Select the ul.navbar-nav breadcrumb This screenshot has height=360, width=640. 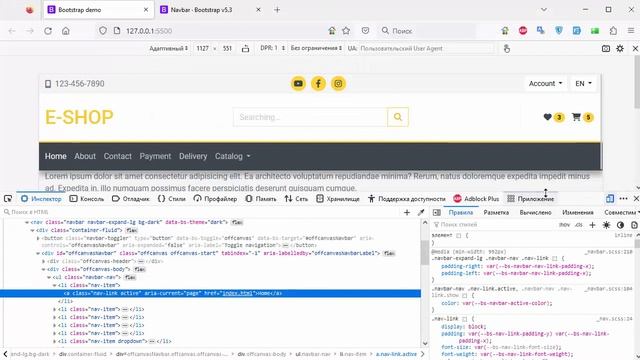313,354
